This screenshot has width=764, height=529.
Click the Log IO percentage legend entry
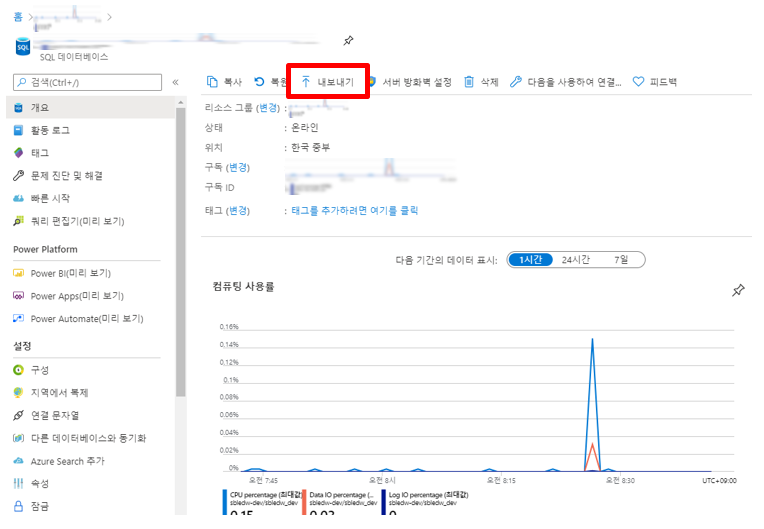click(x=425, y=502)
